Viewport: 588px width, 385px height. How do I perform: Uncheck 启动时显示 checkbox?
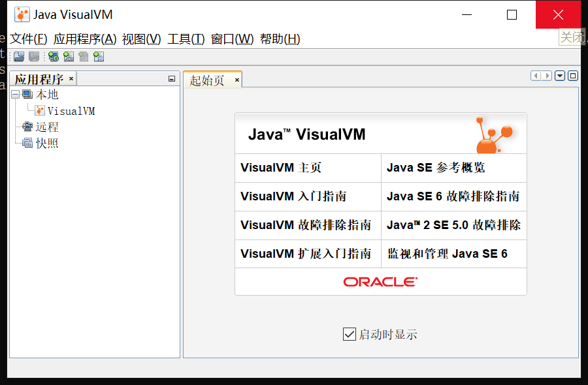click(x=349, y=334)
